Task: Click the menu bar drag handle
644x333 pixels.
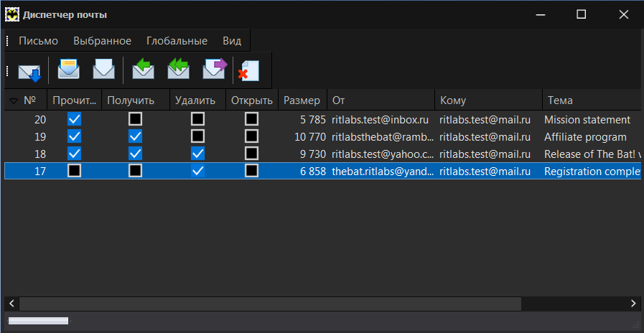Action: point(8,41)
